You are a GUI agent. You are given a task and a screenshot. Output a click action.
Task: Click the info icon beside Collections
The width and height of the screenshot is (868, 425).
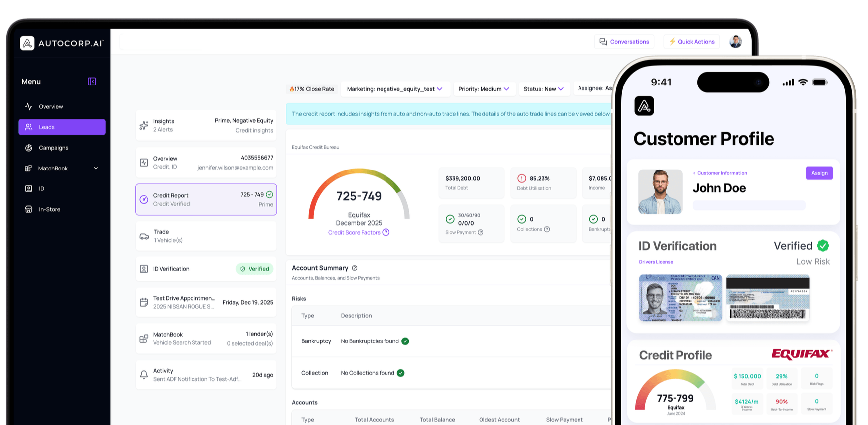click(547, 229)
